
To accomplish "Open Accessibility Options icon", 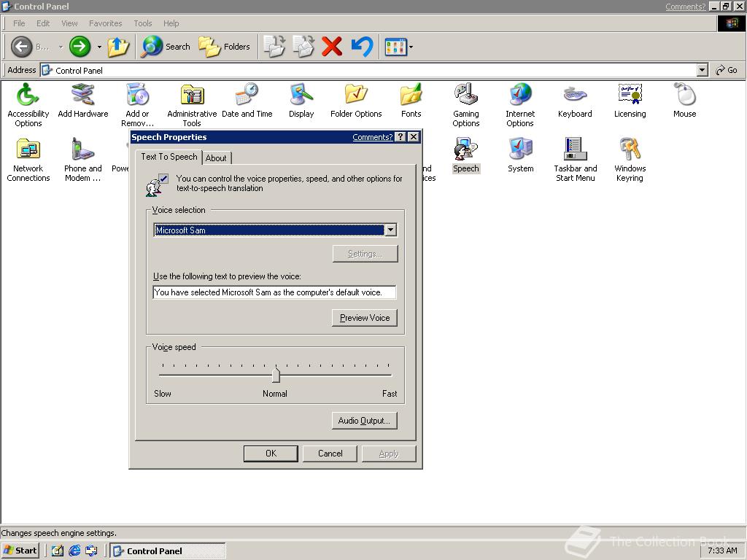I will point(28,105).
